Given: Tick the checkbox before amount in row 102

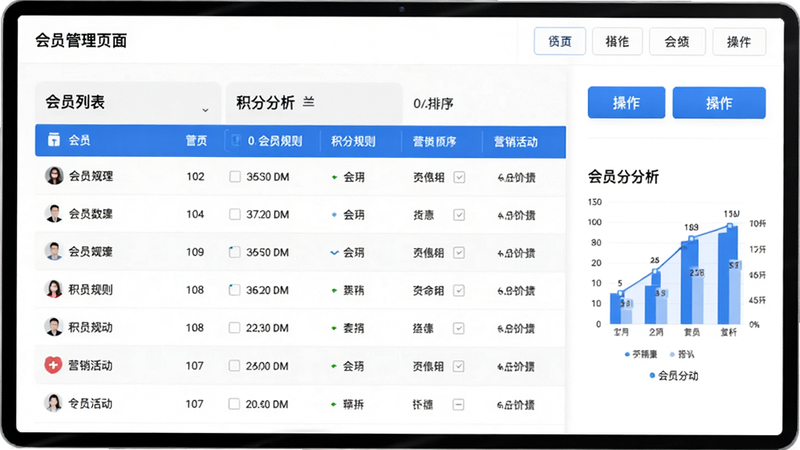Looking at the screenshot, I should tap(235, 177).
